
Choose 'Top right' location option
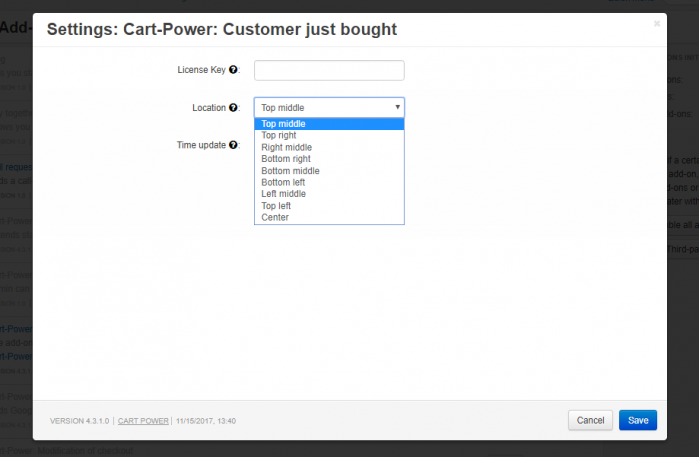coord(329,135)
